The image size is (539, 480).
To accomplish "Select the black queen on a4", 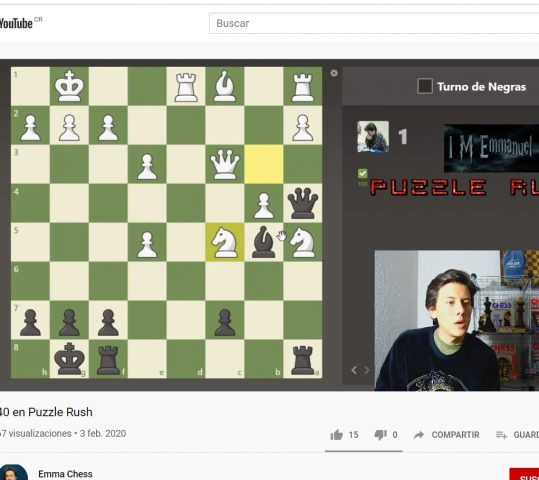I will pyautogui.click(x=302, y=204).
